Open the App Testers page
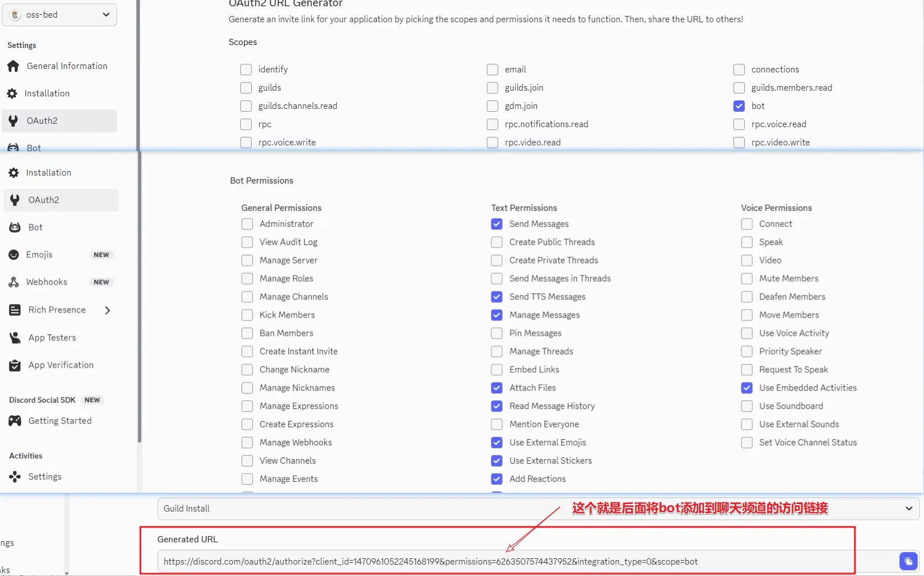Viewport: 924px width, 576px height. pyautogui.click(x=52, y=338)
